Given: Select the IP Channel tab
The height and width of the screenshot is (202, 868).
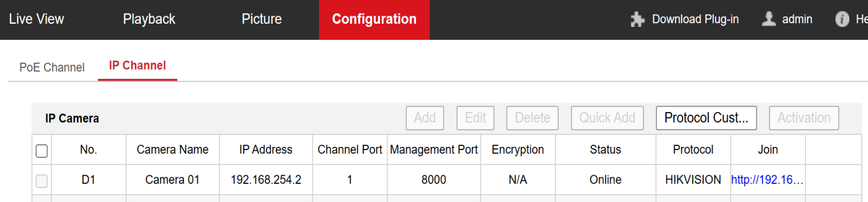Looking at the screenshot, I should click(137, 66).
